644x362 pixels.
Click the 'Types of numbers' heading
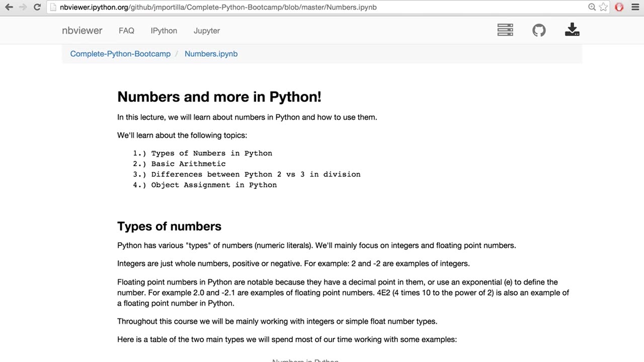(x=169, y=226)
